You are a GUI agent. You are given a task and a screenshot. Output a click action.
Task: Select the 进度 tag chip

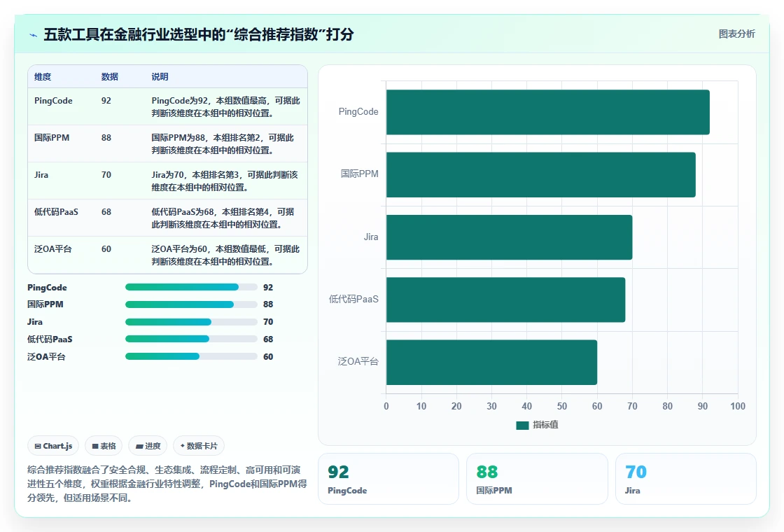pos(148,446)
